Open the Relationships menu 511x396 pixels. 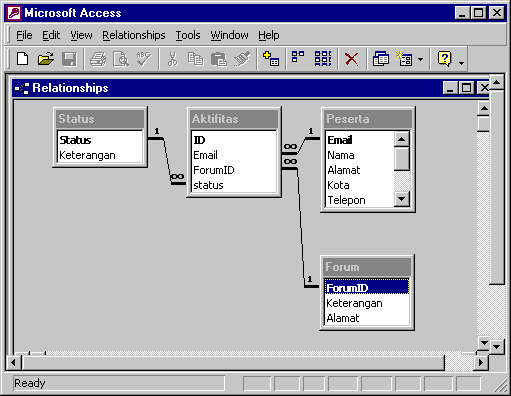(134, 35)
